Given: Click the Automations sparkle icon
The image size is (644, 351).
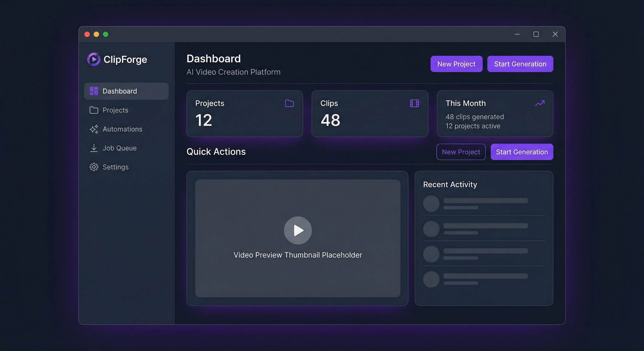Looking at the screenshot, I should point(94,129).
